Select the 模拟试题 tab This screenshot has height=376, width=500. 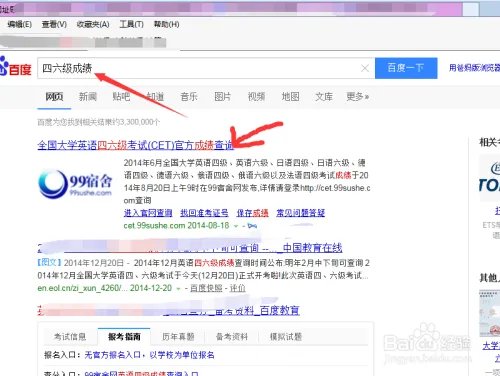click(x=286, y=337)
